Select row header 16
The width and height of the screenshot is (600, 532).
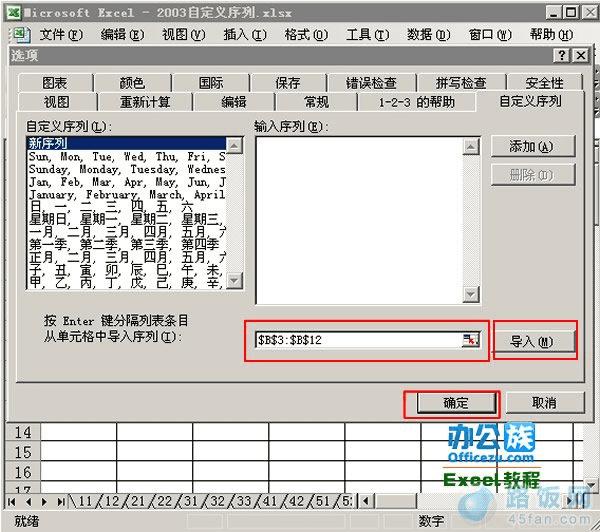pos(23,472)
